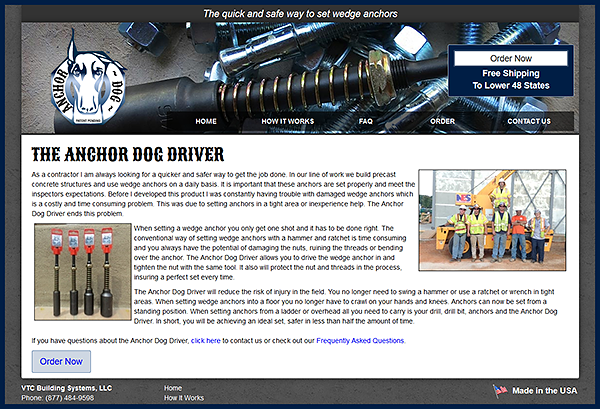Open the Frequently Asked Questions link
Screen dimensions: 600x409
point(360,341)
